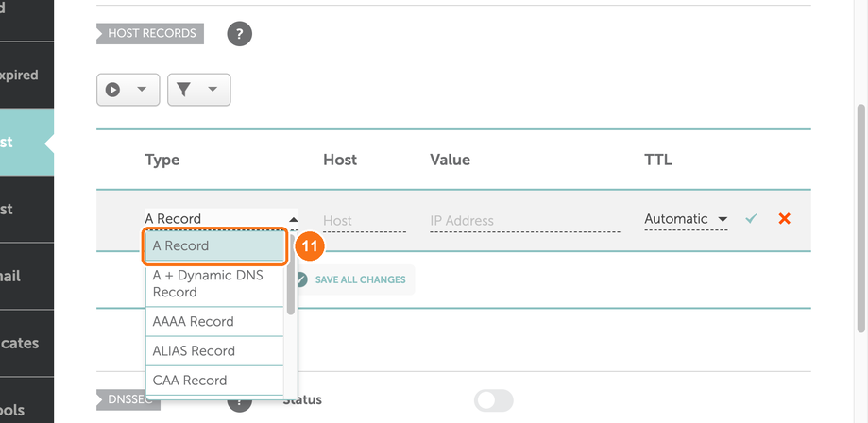This screenshot has height=423, width=868.
Task: Select ALIAS Record option
Action: (214, 351)
